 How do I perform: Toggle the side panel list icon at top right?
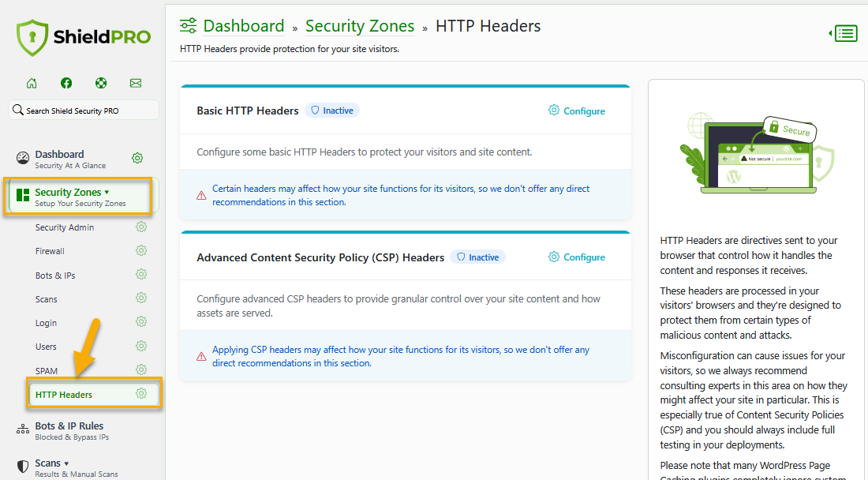(843, 33)
